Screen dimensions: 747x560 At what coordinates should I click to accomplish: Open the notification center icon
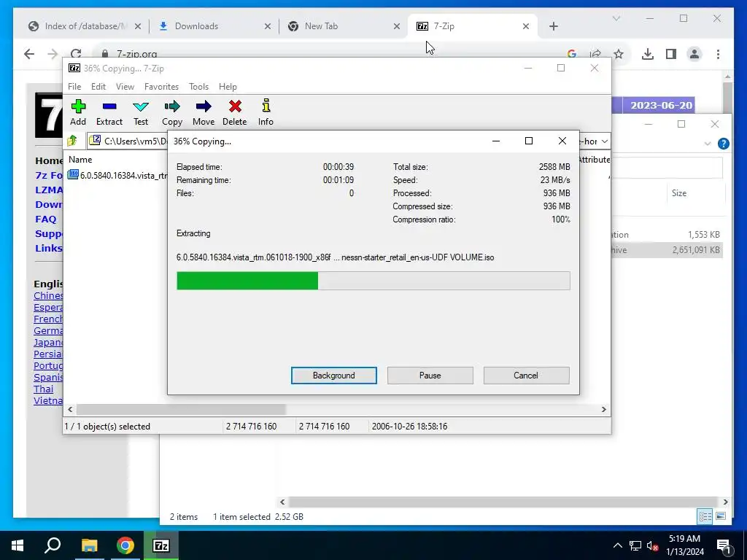pos(724,546)
